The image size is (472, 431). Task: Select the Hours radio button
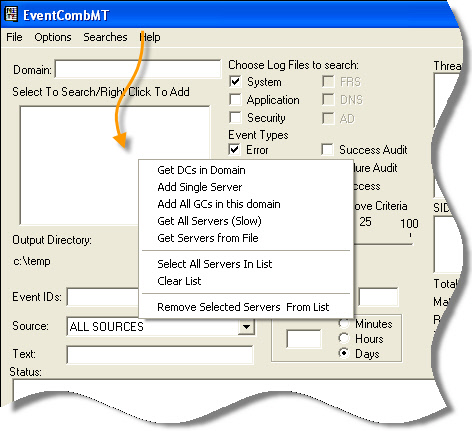tap(344, 338)
